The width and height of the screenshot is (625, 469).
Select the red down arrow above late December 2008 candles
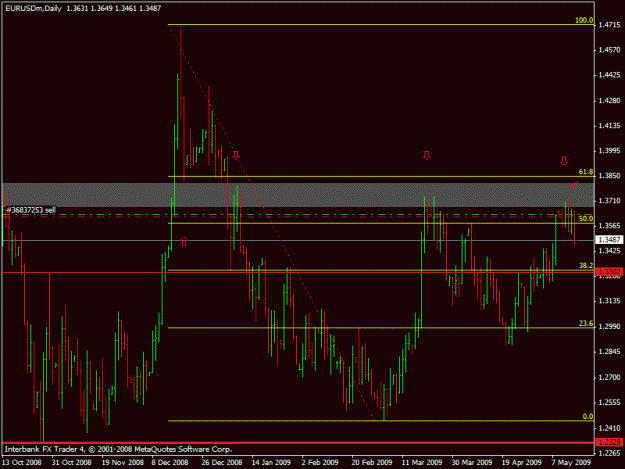(x=236, y=155)
